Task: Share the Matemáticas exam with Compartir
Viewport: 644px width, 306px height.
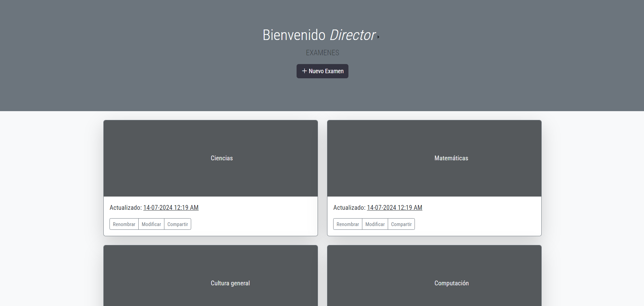Action: click(401, 224)
